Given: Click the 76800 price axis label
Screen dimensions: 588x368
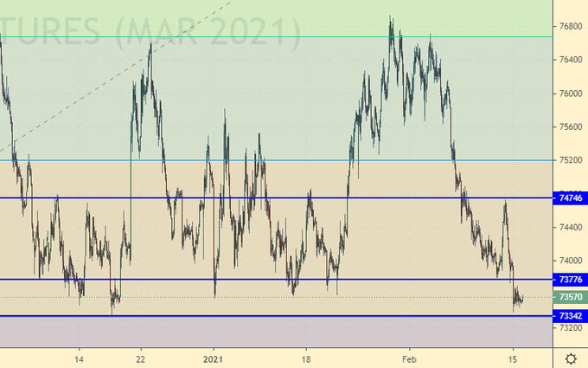Looking at the screenshot, I should 571,27.
